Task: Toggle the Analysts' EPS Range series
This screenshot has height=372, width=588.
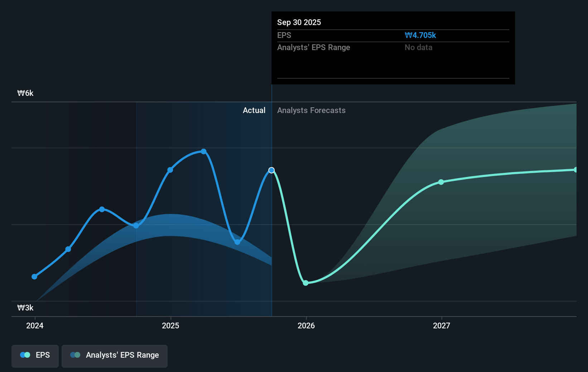Action: [x=115, y=355]
